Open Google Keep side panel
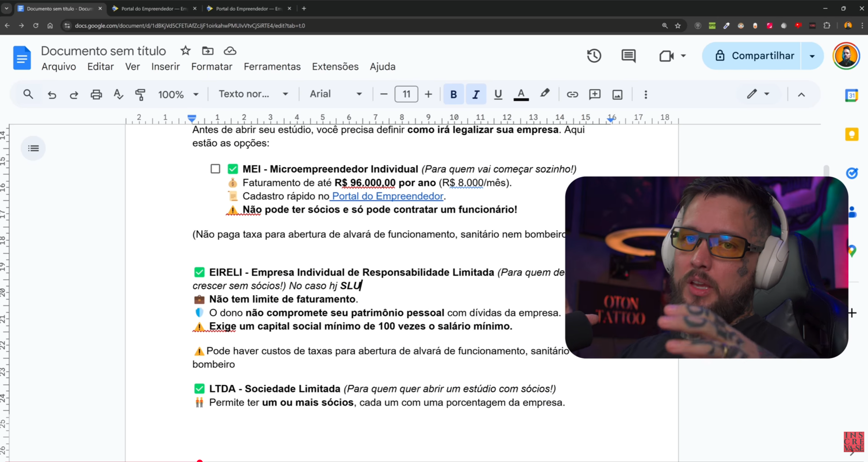The width and height of the screenshot is (868, 462). tap(852, 134)
